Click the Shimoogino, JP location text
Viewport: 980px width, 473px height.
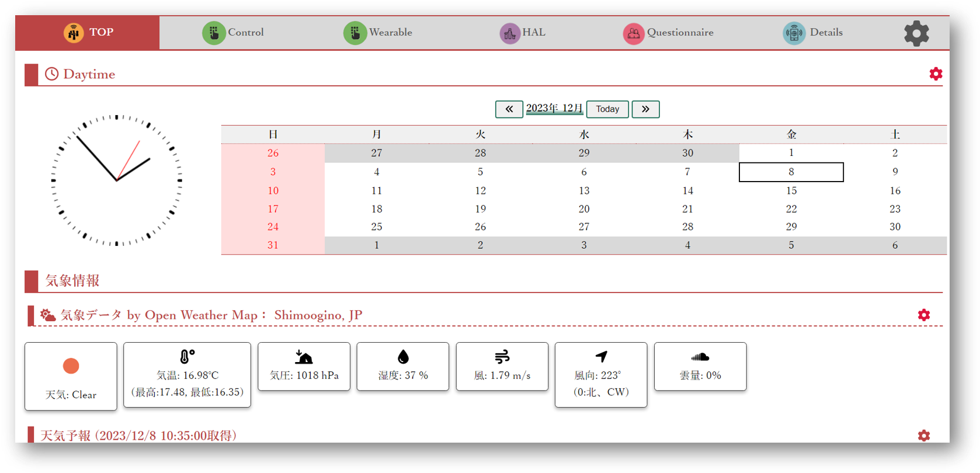coord(318,315)
